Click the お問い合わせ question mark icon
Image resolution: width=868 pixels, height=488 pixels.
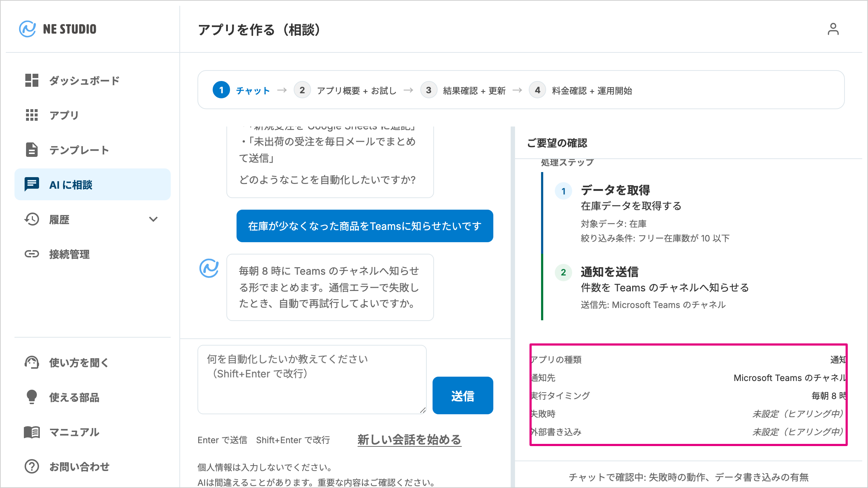(x=32, y=466)
